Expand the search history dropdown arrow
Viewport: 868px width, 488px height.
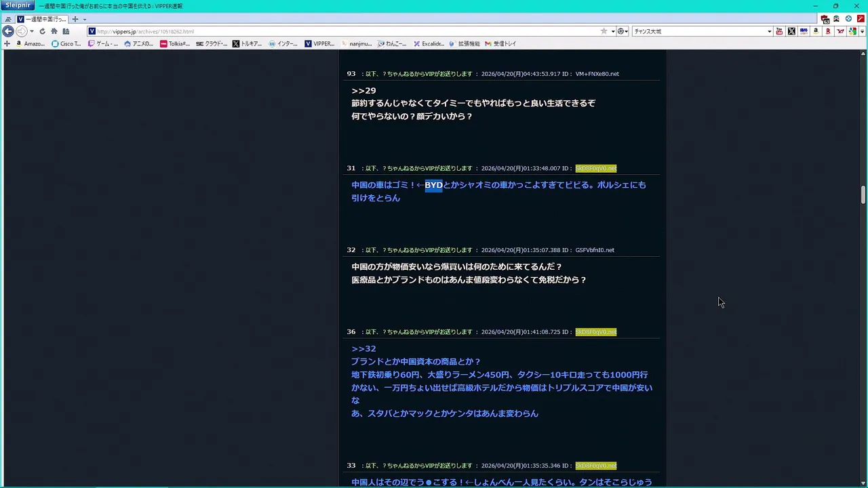tap(769, 31)
